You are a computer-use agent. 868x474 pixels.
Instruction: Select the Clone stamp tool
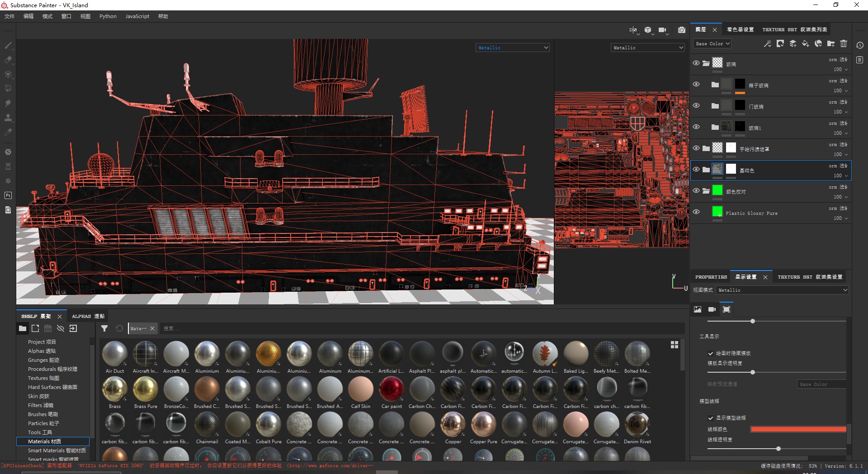click(8, 118)
